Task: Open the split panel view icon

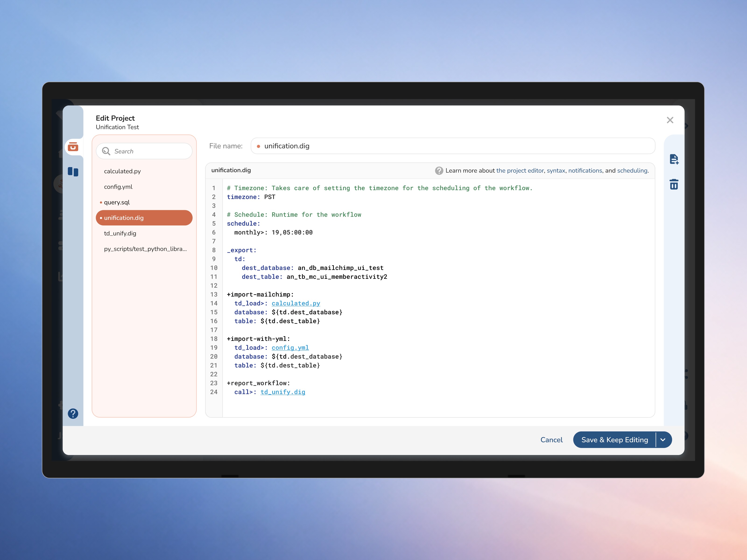Action: (73, 172)
